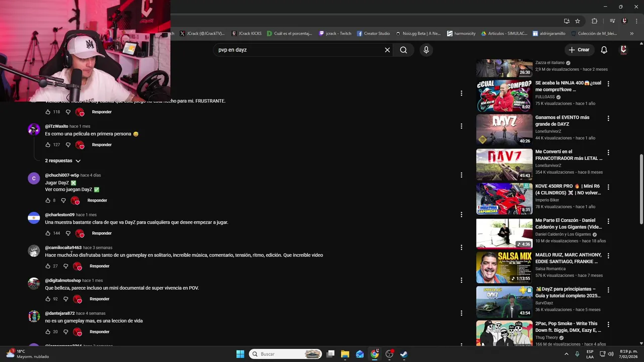Open LoneSurvivorZ channel under EVENTO video
The image size is (644, 362).
[548, 131]
